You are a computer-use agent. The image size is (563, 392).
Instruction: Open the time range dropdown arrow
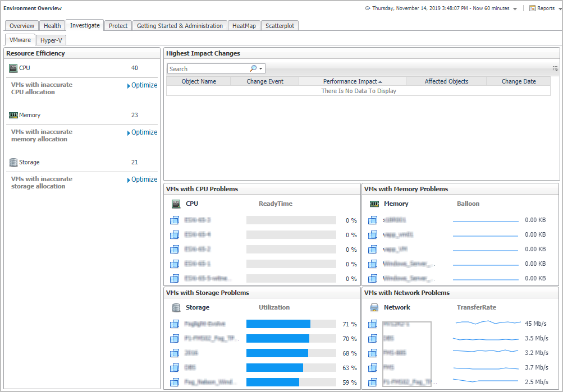click(515, 9)
